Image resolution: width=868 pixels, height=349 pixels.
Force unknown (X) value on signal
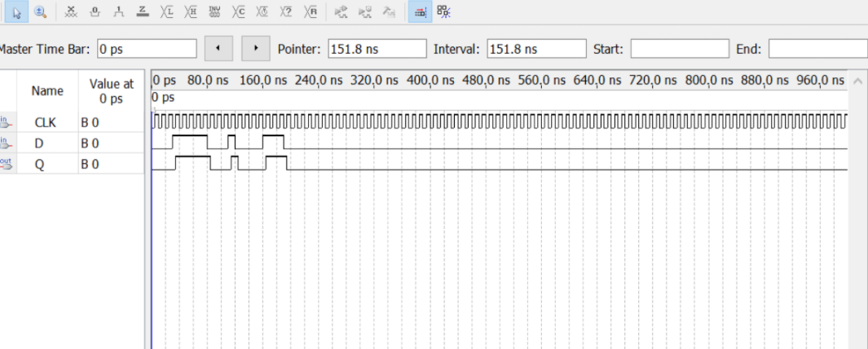click(71, 11)
